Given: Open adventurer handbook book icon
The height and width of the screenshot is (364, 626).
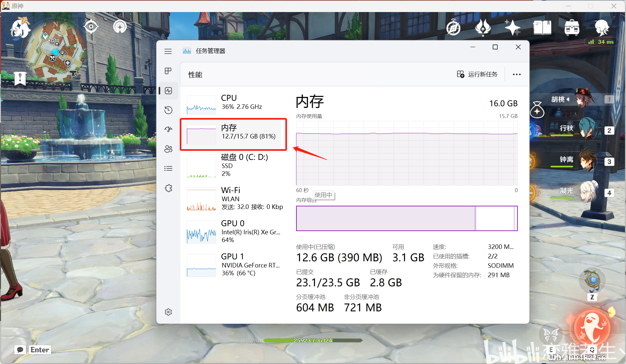Looking at the screenshot, I should point(542,28).
